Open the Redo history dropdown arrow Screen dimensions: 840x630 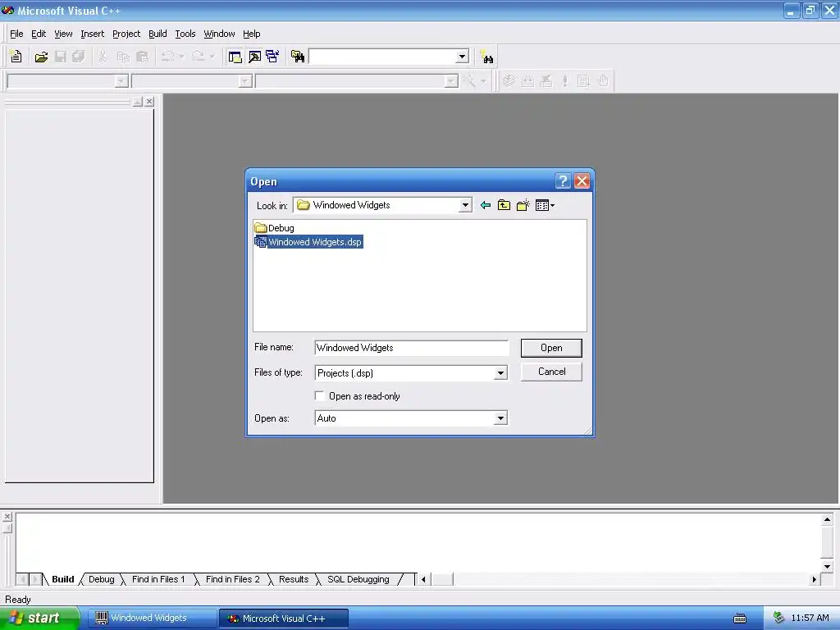212,57
